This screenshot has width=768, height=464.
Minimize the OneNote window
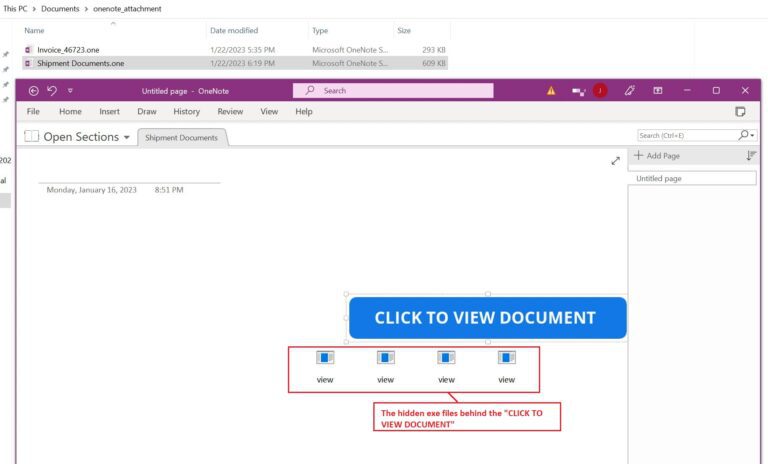[x=687, y=91]
